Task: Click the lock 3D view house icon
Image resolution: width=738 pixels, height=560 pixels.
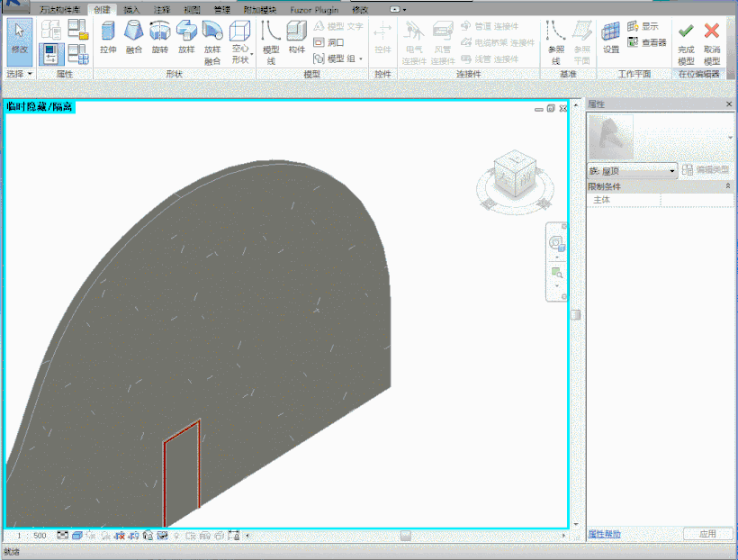Action: pos(148,536)
